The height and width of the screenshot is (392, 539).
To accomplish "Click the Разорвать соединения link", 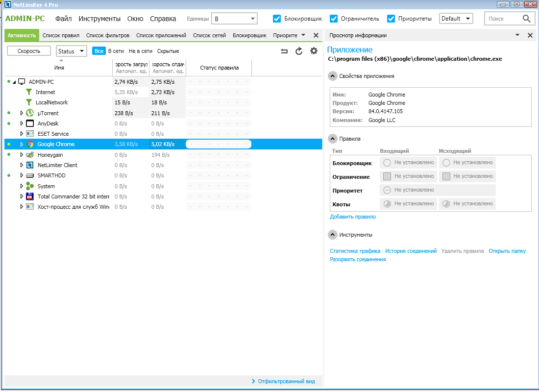I will (358, 260).
